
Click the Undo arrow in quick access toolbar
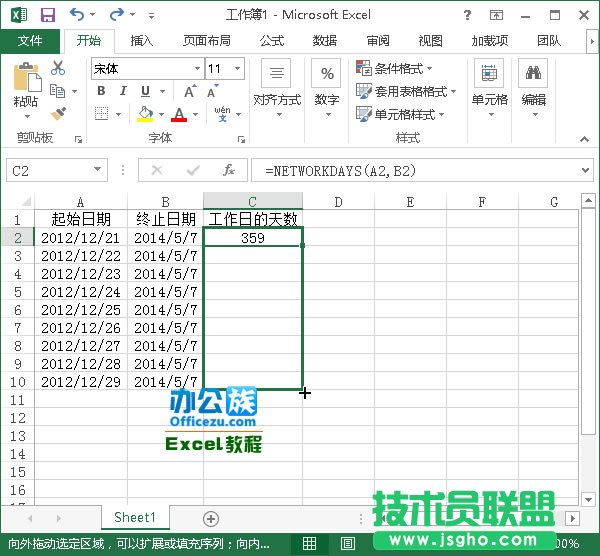point(79,16)
